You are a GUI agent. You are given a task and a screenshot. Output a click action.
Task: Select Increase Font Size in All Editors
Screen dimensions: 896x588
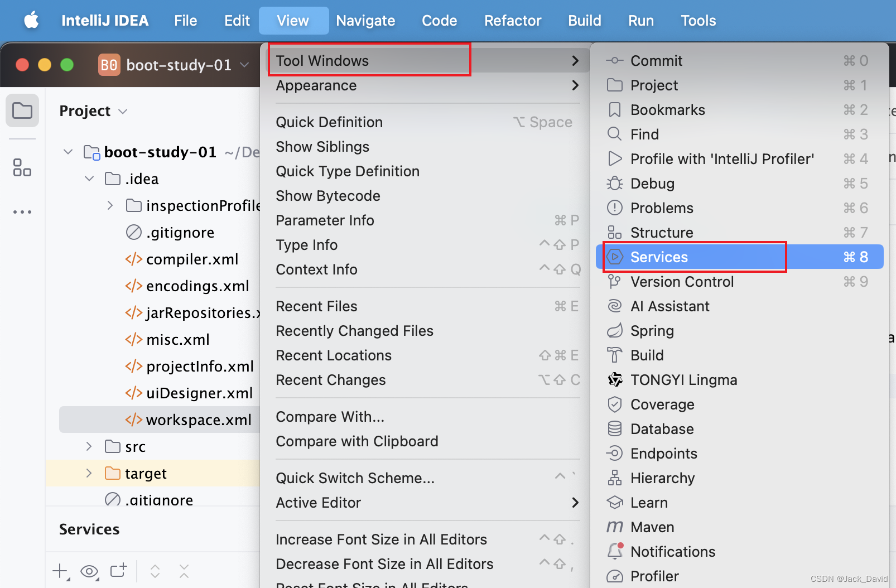pos(427,539)
